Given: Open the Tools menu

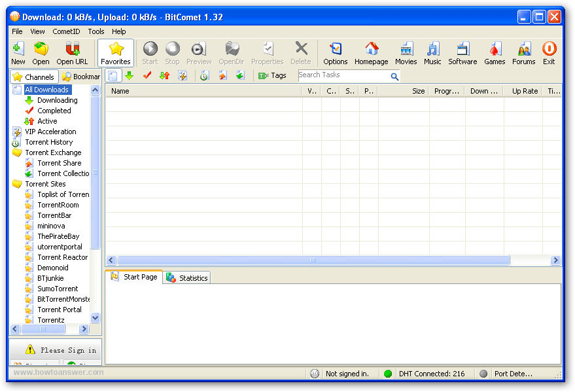Looking at the screenshot, I should [96, 31].
